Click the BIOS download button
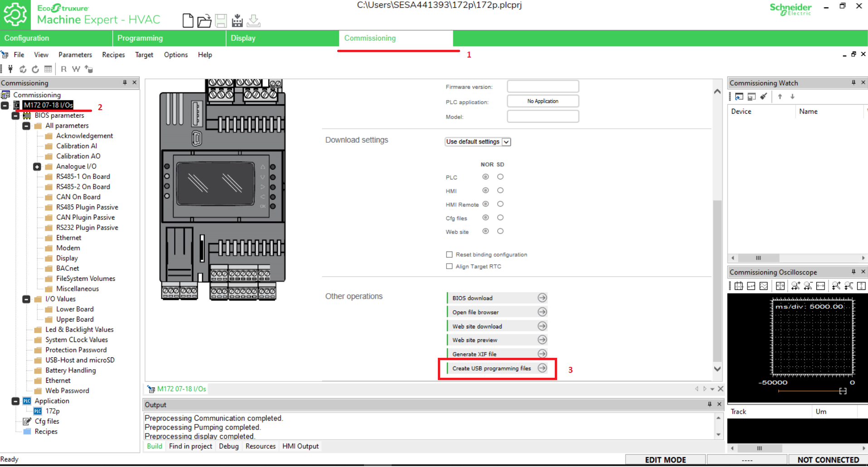 497,298
